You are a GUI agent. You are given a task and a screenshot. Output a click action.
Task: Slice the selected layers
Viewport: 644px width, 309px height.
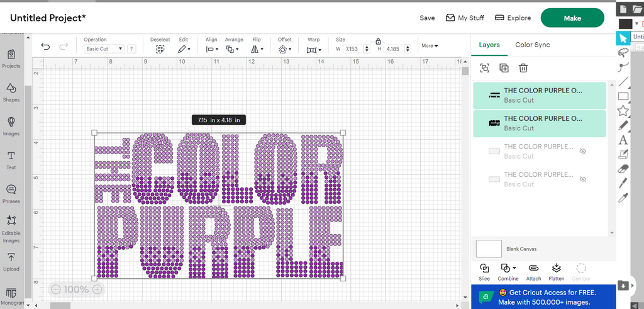pos(484,272)
